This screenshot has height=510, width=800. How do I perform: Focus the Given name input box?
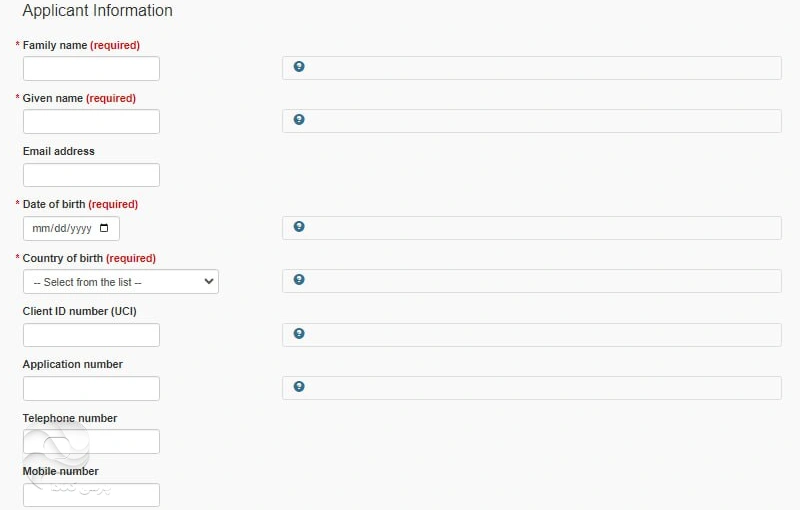coord(91,122)
